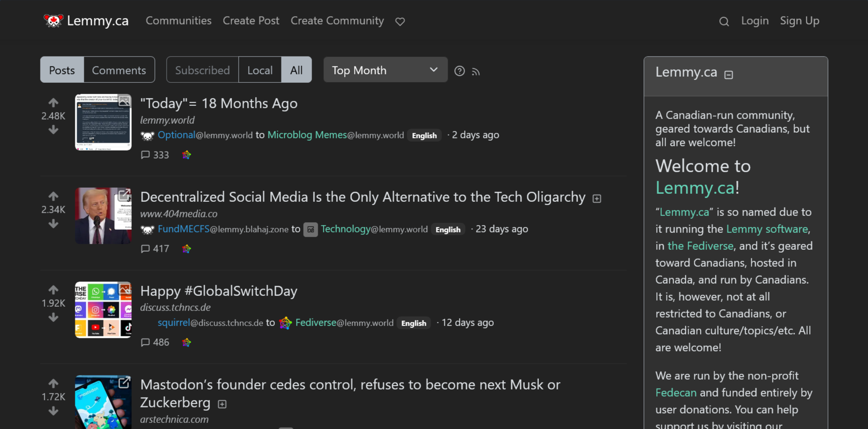Click English tag on GlobalSwitchDay post
The image size is (868, 429).
[414, 323]
